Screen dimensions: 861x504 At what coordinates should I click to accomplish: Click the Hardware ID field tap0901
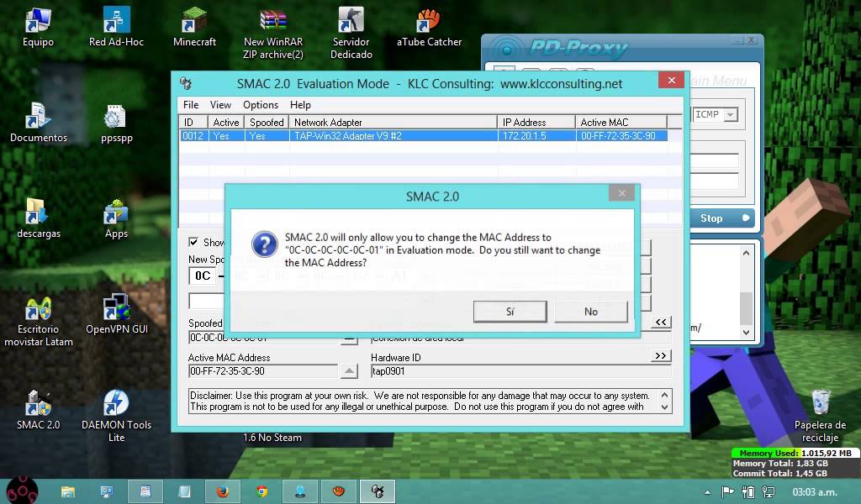(x=520, y=371)
